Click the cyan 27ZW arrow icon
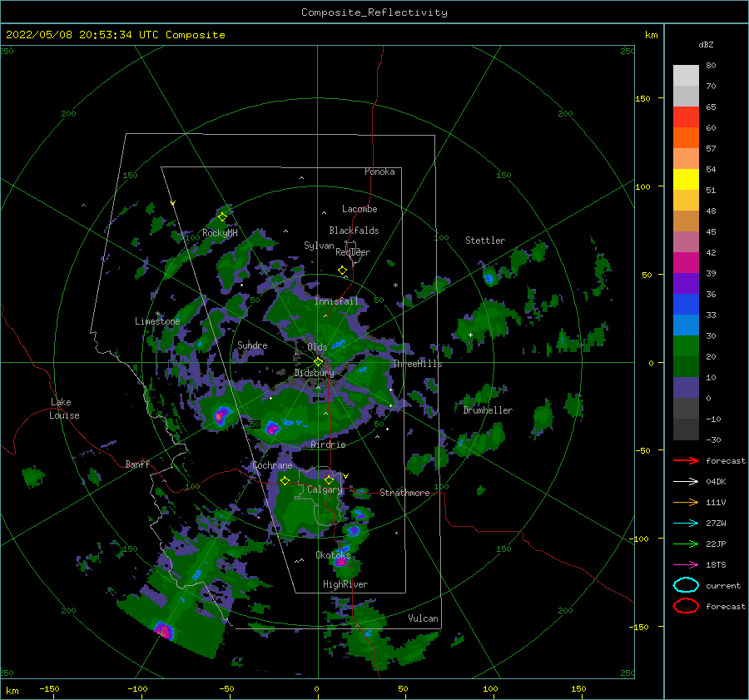749x700 pixels. (x=686, y=524)
